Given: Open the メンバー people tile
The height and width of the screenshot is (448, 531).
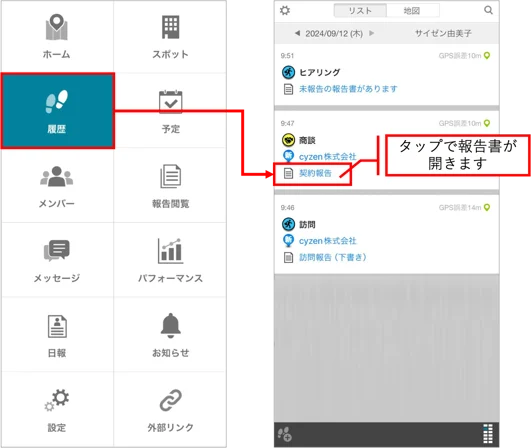Looking at the screenshot, I should point(57,186).
